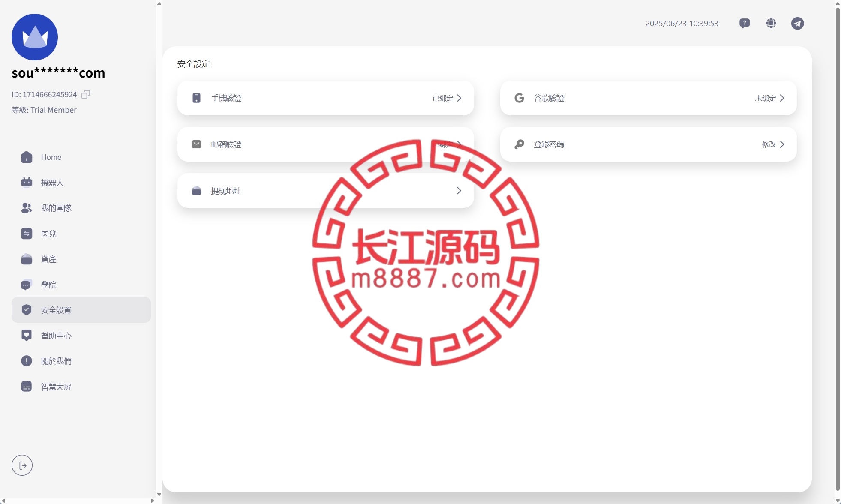Click the heart icon beside 幫助中心

point(27,336)
